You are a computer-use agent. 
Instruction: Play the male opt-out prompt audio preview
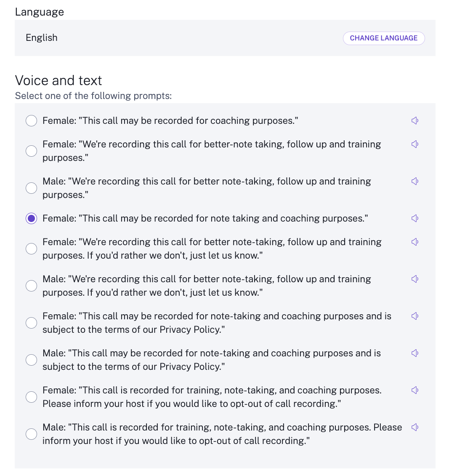[x=415, y=427]
